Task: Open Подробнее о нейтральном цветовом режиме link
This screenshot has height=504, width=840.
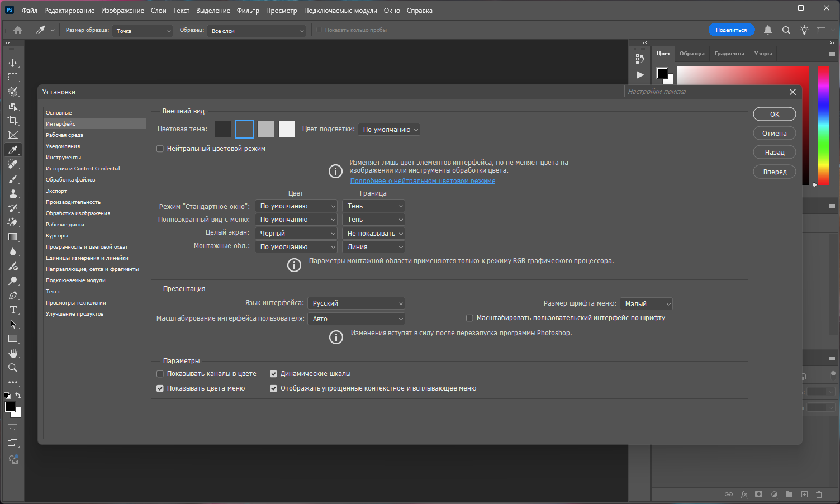Action: pos(423,181)
